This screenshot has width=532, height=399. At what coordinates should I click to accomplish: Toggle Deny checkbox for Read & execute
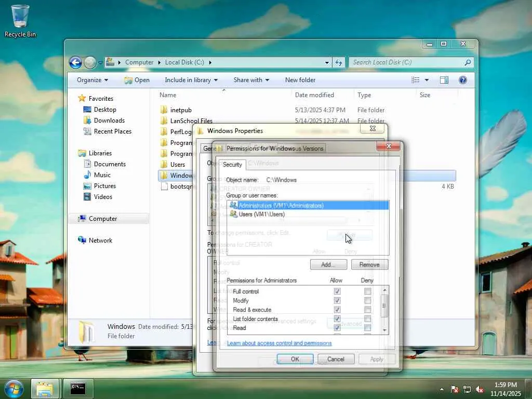point(367,310)
